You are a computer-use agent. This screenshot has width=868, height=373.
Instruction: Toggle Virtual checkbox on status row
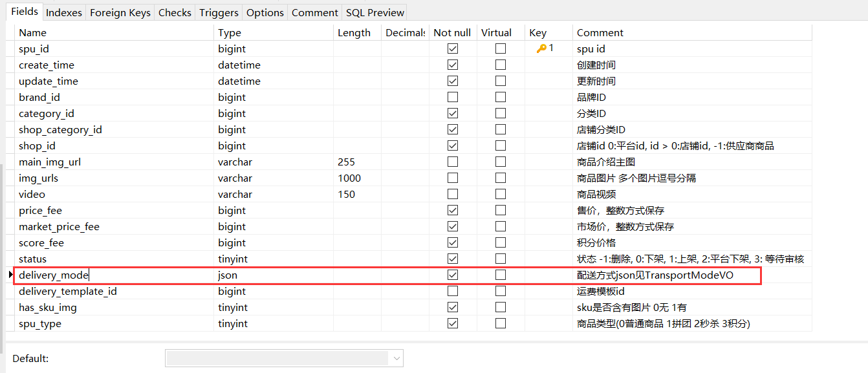(500, 259)
